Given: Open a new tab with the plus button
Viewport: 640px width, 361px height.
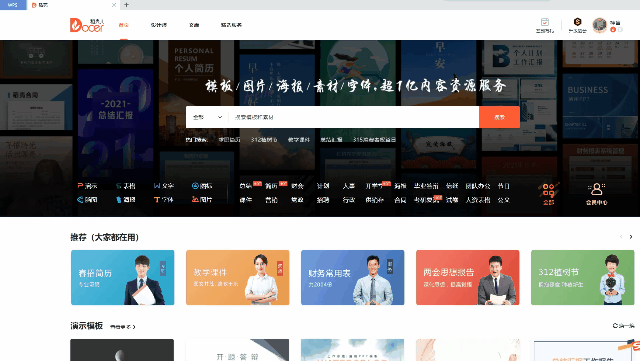Looking at the screenshot, I should (x=127, y=5).
